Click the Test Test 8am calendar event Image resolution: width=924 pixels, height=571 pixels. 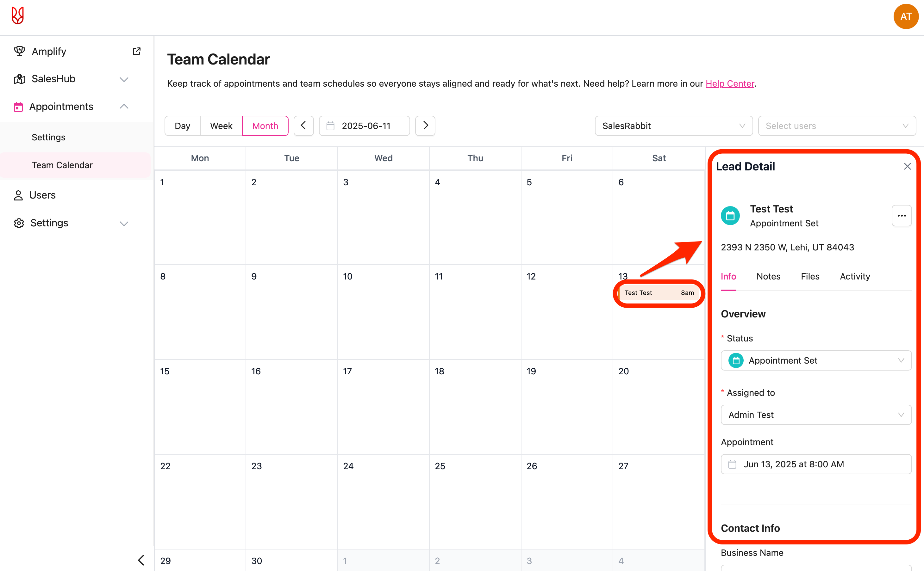pyautogui.click(x=659, y=293)
